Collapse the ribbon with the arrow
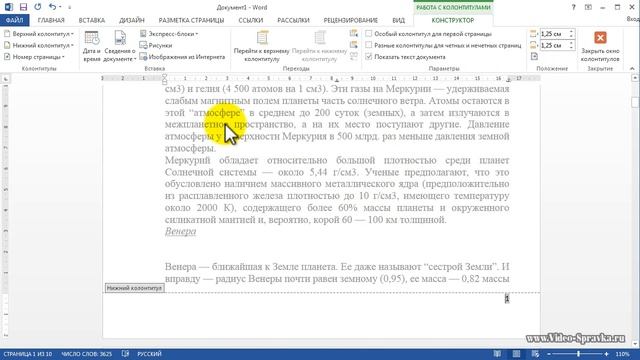 [632, 69]
